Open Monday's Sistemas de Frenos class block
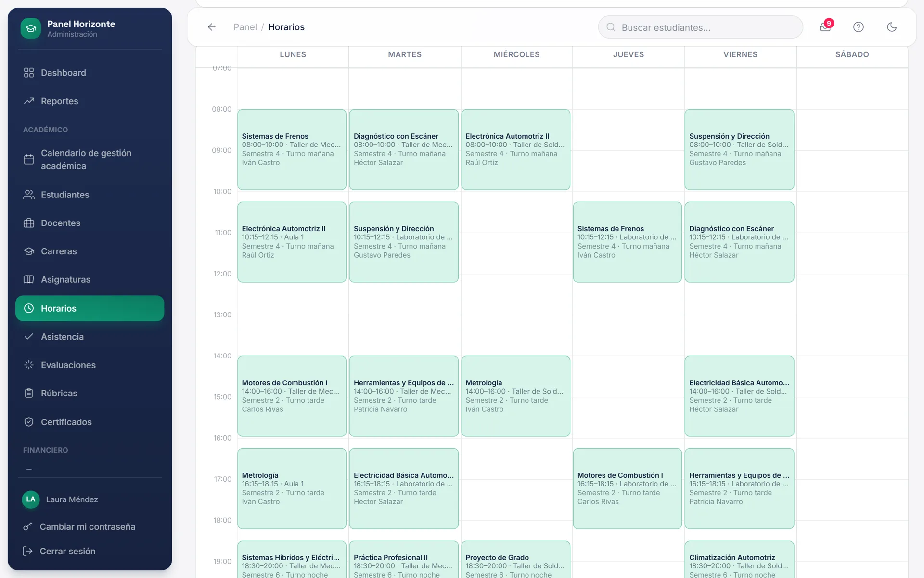The image size is (924, 578). tap(292, 150)
